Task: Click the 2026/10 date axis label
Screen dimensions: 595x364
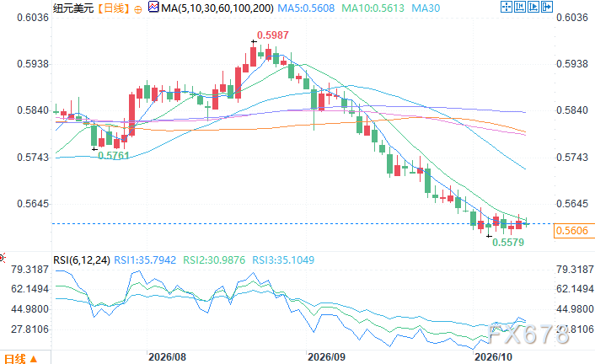Action: (493, 357)
